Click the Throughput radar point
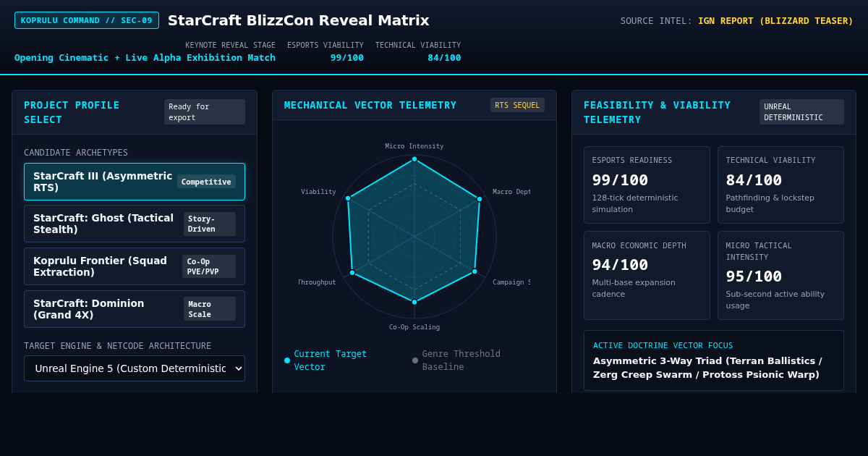The image size is (868, 456). point(352,273)
